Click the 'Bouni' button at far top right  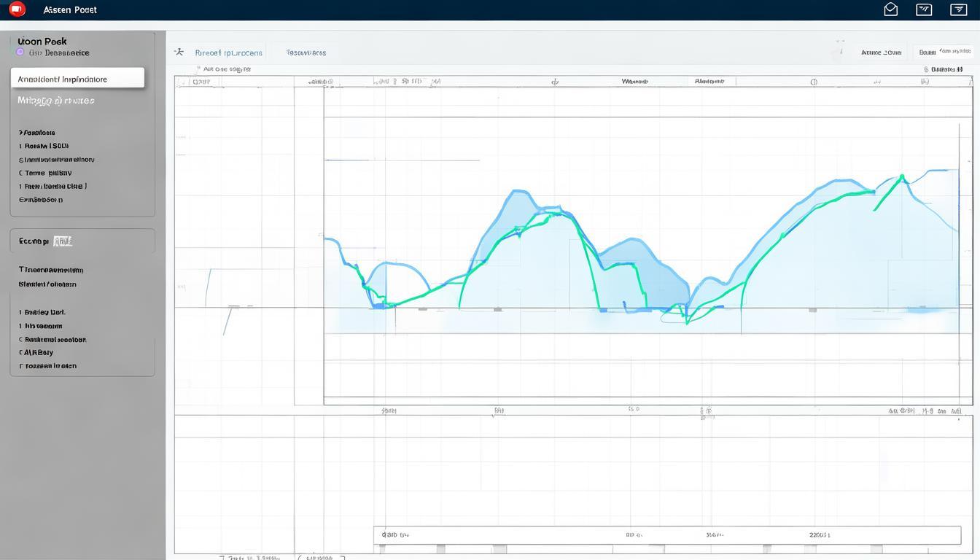(945, 52)
